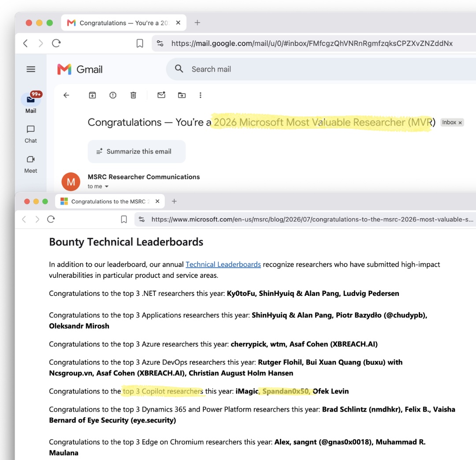Click the name Ofek Levin
Screen dimensions: 476x460
point(331,391)
